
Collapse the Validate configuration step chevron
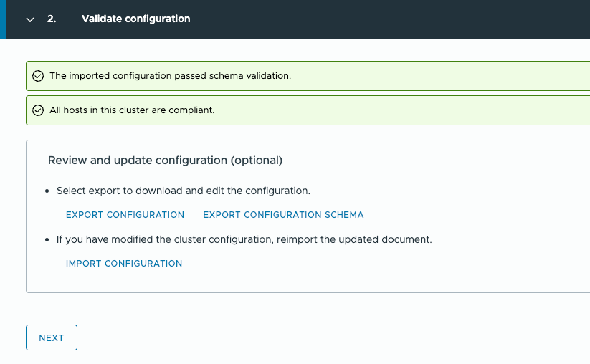30,19
